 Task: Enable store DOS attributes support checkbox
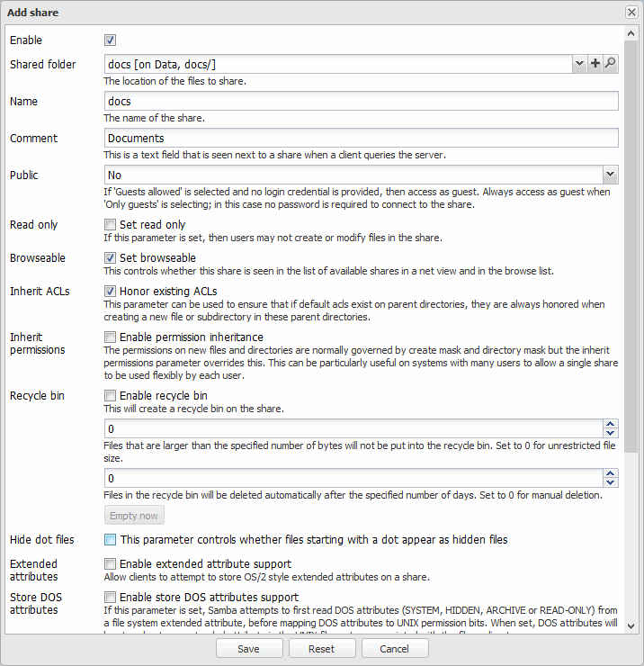110,598
